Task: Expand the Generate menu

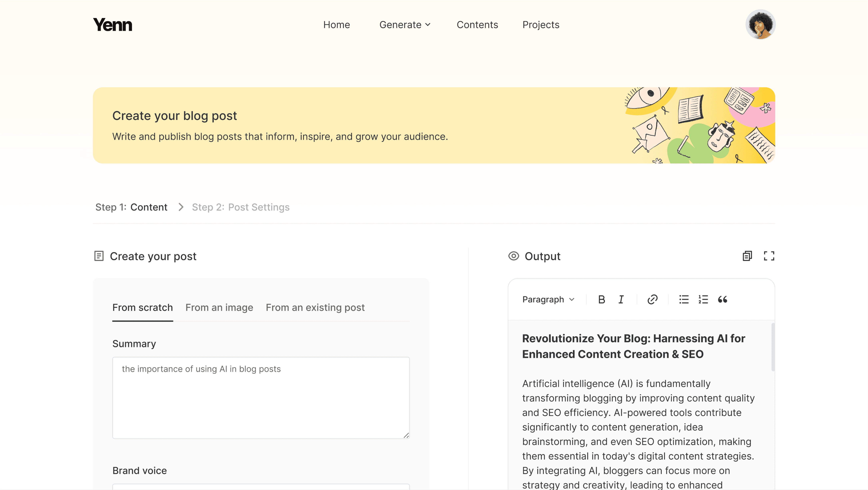Action: pyautogui.click(x=405, y=25)
